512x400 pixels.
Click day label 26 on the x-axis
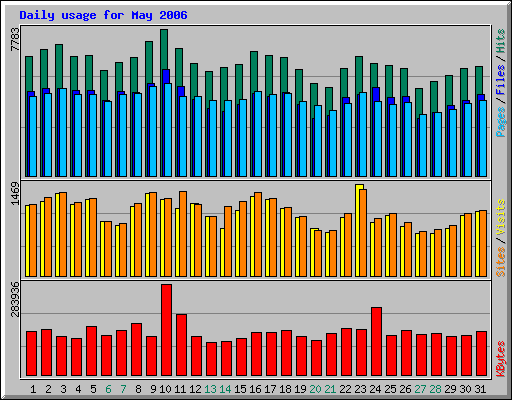point(405,389)
